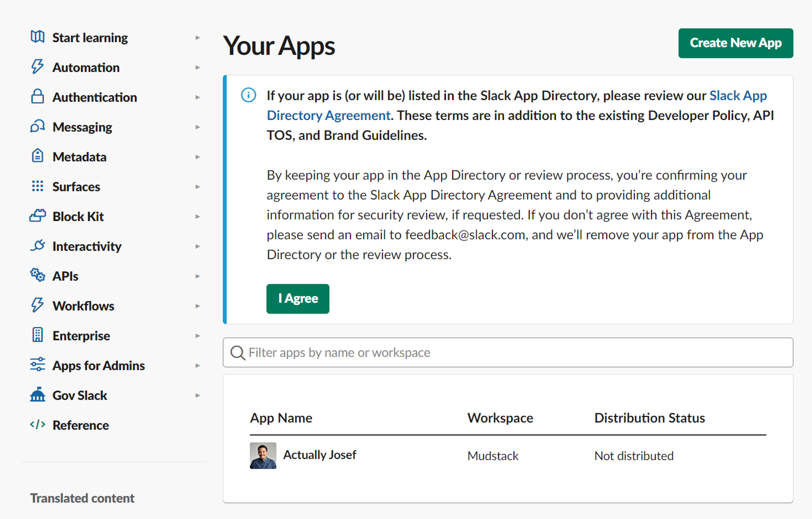Click the APIs gears icon

point(37,275)
